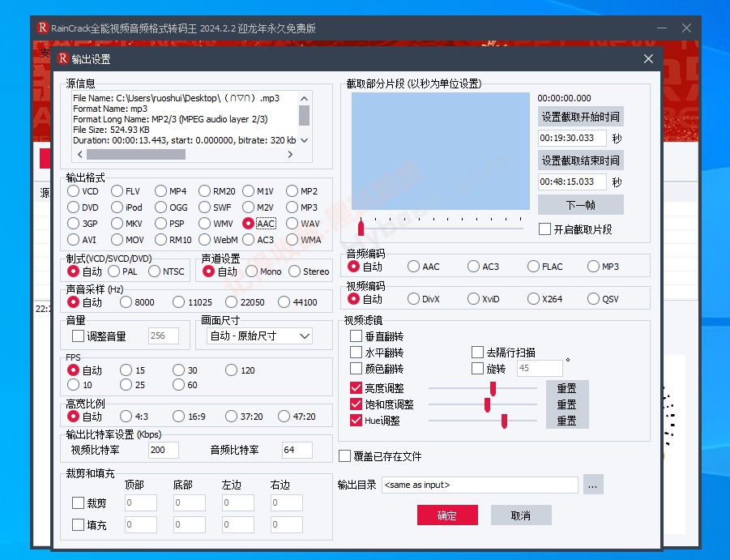This screenshot has width=730, height=560.
Task: Click source info horizontal scrollbar thumb
Action: tap(136, 154)
